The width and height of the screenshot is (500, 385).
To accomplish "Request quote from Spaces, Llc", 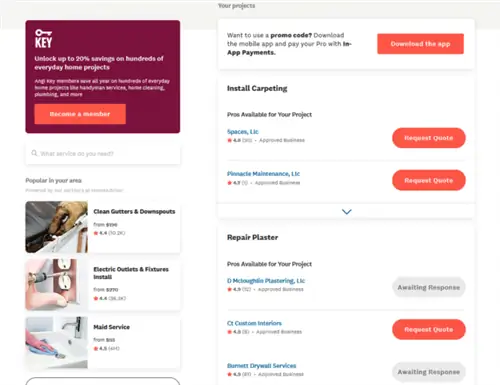I will [429, 138].
